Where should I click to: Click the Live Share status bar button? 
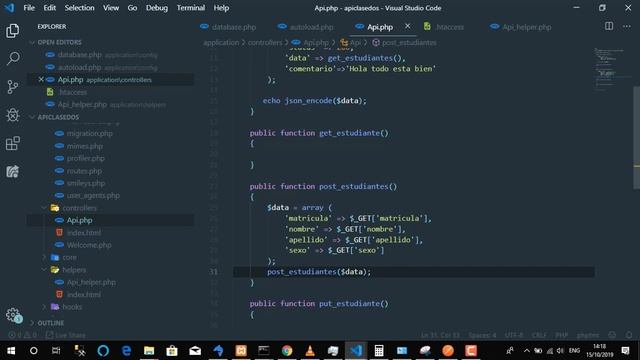pos(65,335)
